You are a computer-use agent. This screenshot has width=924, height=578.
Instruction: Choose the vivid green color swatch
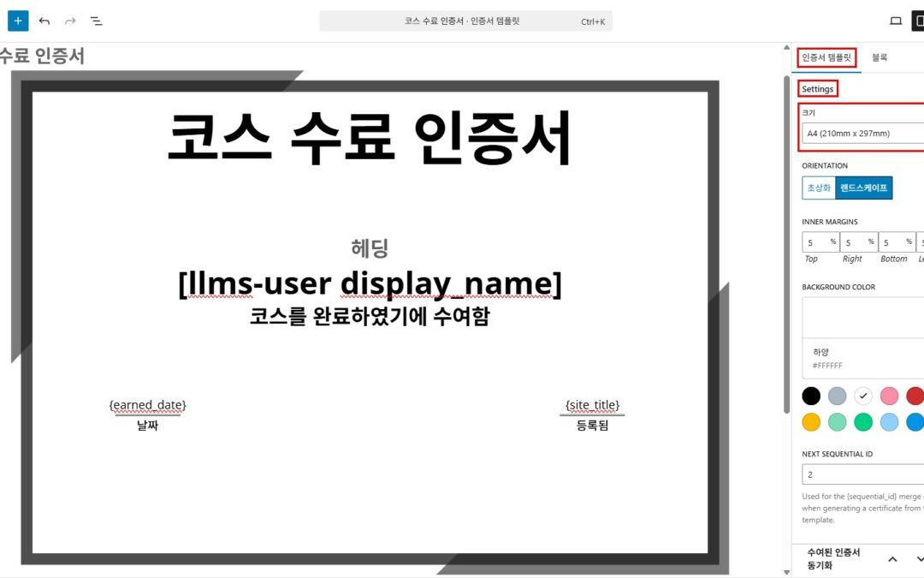(863, 421)
